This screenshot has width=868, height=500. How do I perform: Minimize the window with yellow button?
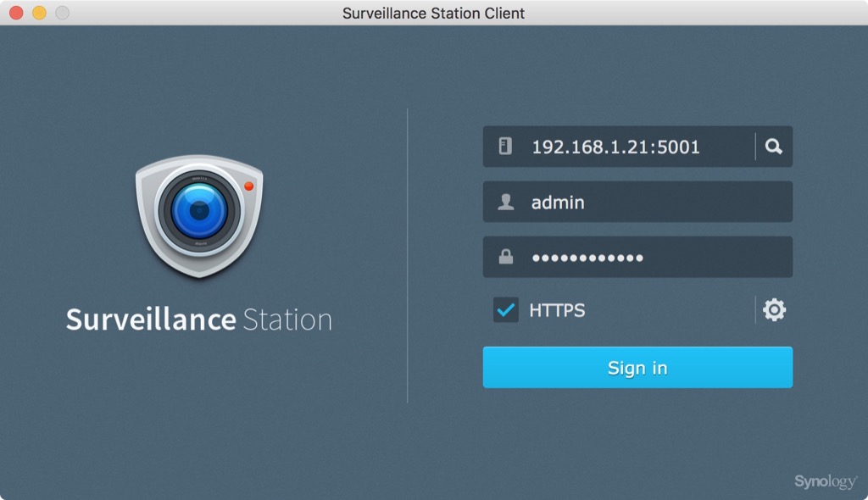click(39, 13)
